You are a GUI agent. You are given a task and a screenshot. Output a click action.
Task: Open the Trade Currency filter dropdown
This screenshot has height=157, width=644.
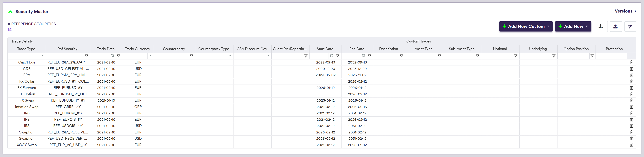coord(151,56)
